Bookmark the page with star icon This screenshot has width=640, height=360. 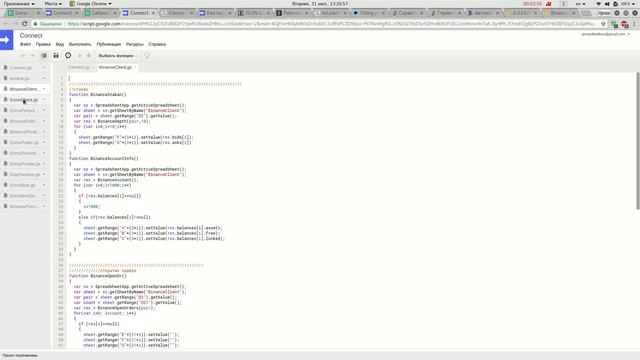(x=603, y=24)
